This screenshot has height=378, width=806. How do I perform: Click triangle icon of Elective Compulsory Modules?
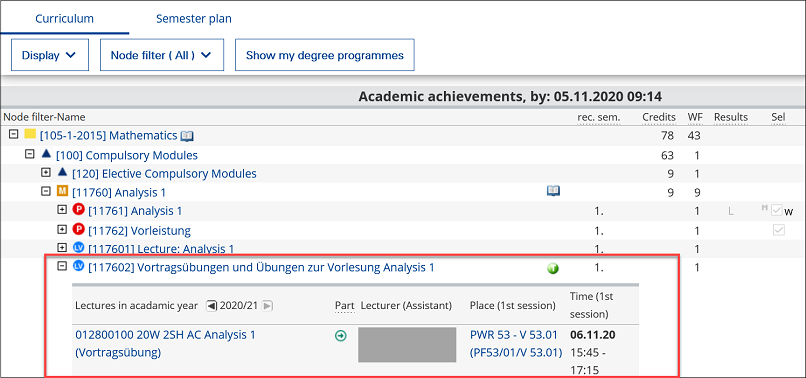point(62,173)
